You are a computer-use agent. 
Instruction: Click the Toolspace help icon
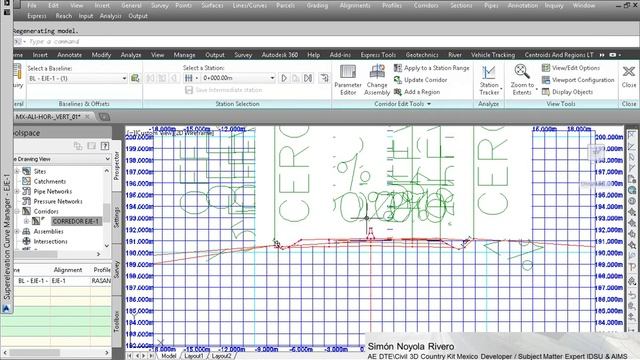[x=105, y=146]
